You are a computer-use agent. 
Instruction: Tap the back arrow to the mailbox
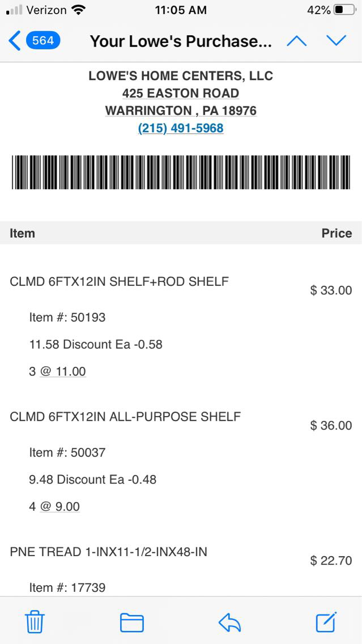(15, 41)
